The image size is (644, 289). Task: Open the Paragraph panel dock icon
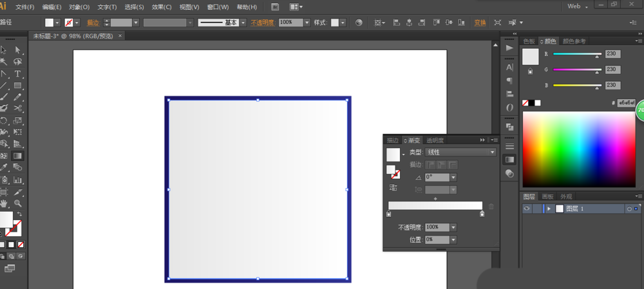(x=509, y=80)
